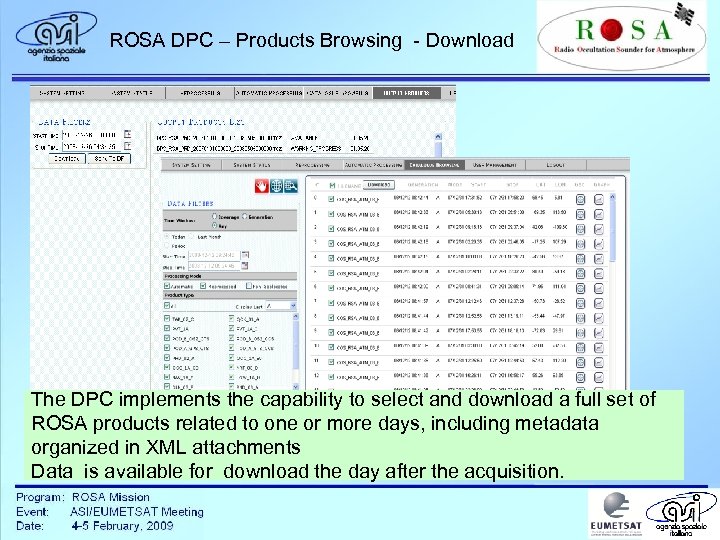Click the results table scrollbar thumb
720x540 pixels.
tap(613, 232)
